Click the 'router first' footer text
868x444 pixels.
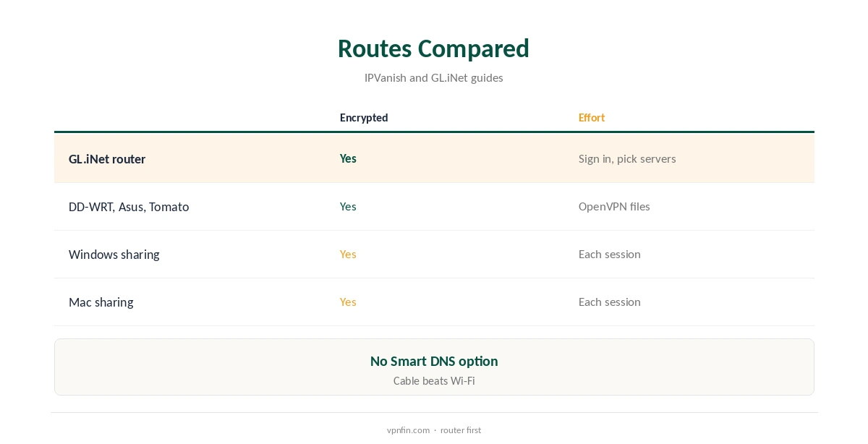[461, 430]
